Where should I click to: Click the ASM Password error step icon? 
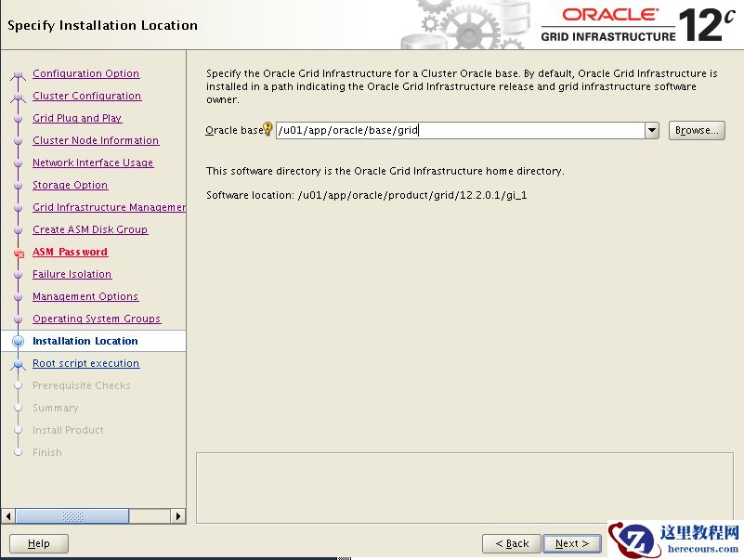19,253
